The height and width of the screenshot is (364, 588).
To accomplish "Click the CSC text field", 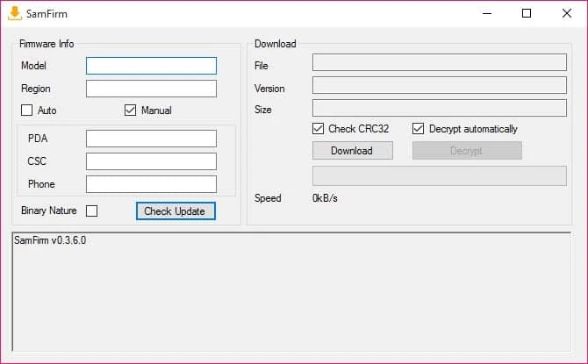I will coord(151,161).
